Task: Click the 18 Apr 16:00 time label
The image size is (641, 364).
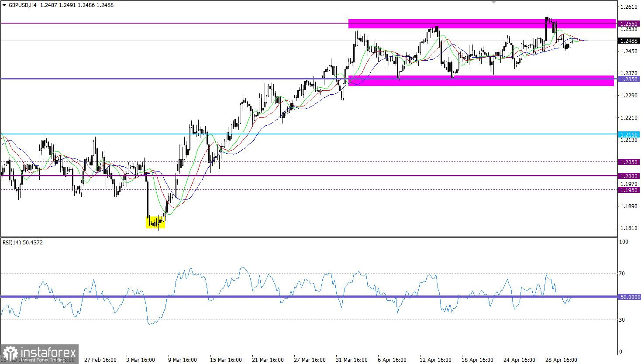Action: coord(478,360)
